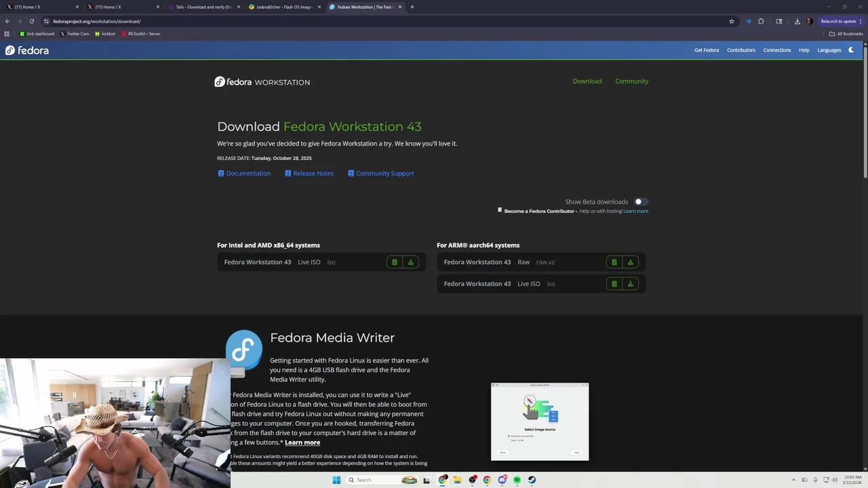
Task: Open kick dashboard bookmark
Action: click(37, 34)
